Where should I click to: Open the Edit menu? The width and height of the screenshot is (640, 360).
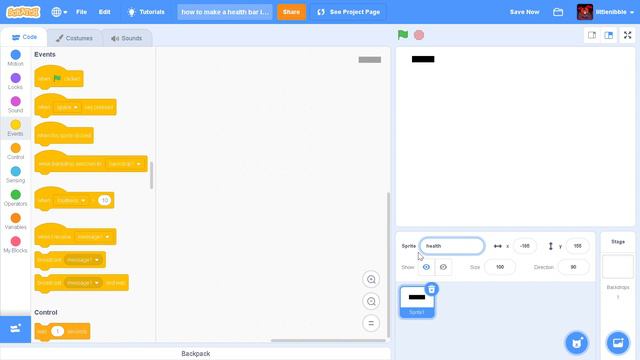click(104, 12)
